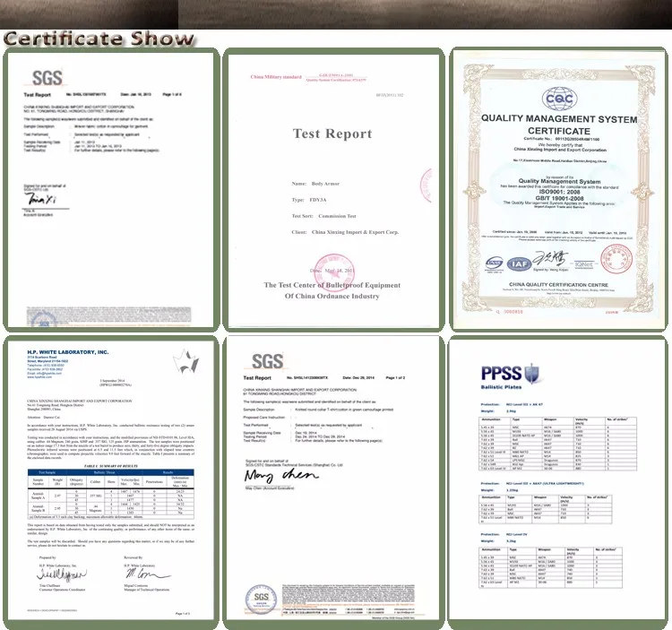Click the large "Test Report" title
The height and width of the screenshot is (630, 672).
tap(332, 134)
